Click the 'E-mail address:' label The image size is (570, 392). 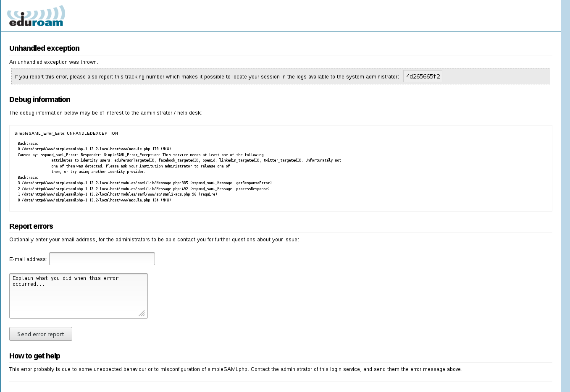coord(29,259)
